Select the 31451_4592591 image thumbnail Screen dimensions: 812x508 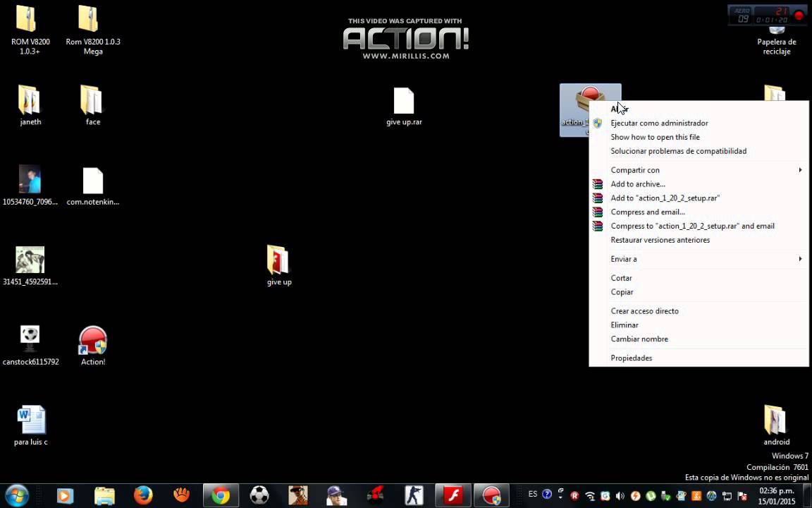click(30, 260)
